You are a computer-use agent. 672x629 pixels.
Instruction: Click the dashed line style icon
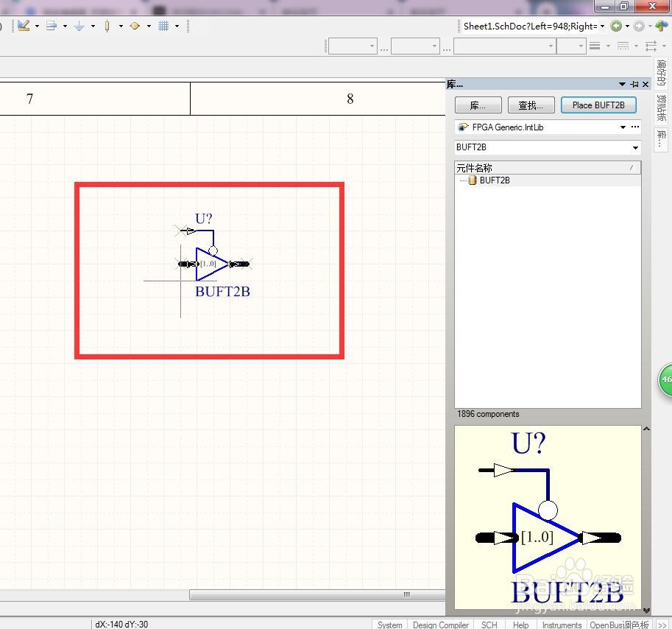coord(623,46)
